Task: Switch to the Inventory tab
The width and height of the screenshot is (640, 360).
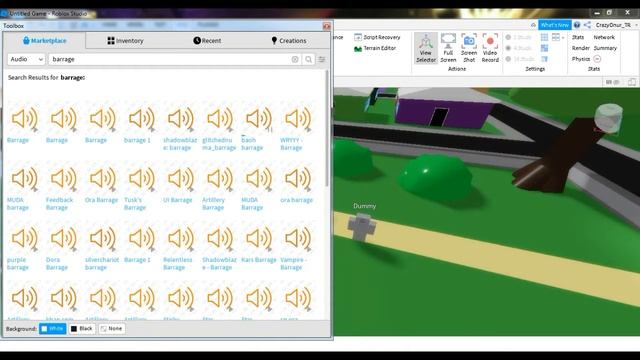Action: [125, 41]
